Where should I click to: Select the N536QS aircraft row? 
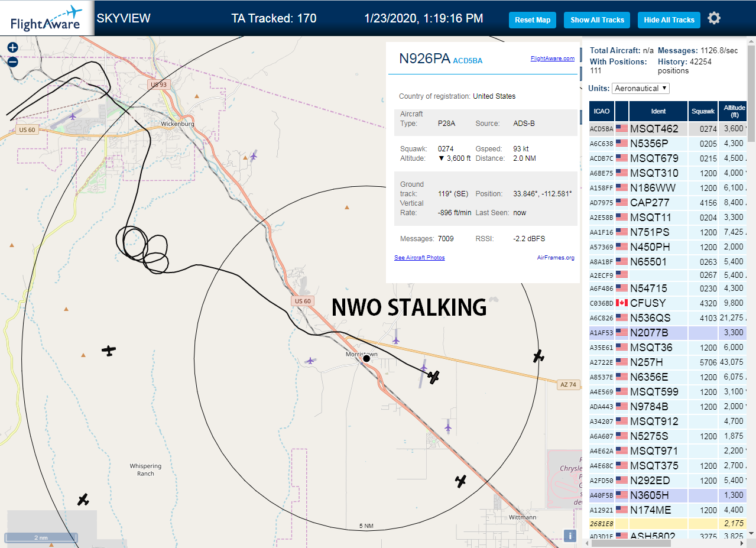click(669, 317)
